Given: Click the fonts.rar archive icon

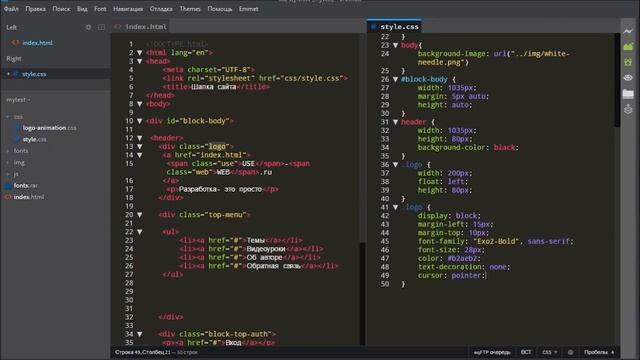Looking at the screenshot, I should point(8,186).
